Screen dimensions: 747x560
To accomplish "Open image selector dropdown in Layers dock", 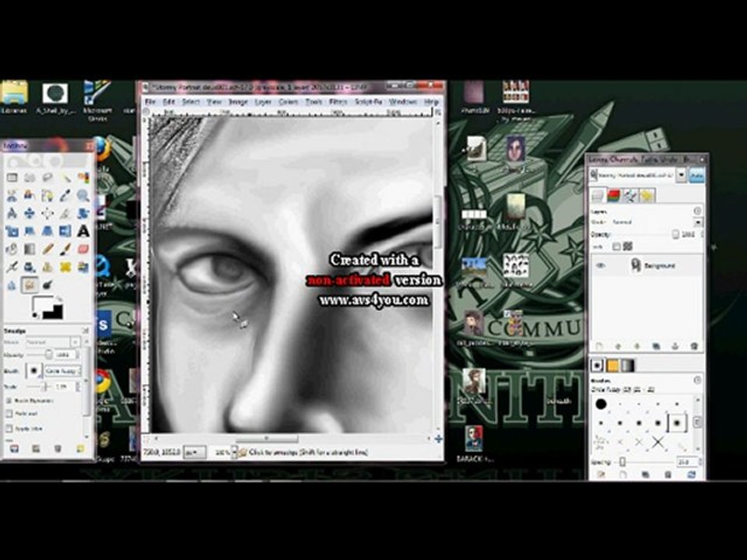I will click(x=682, y=175).
